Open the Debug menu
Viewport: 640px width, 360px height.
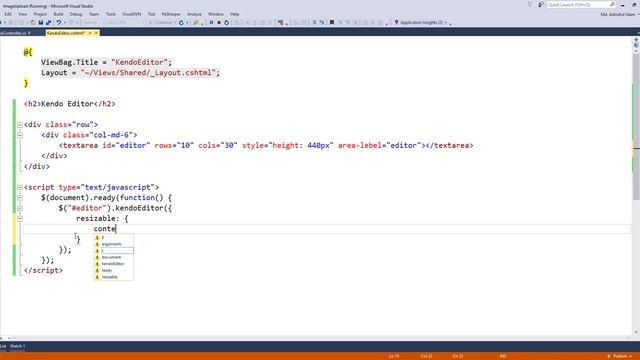click(x=76, y=14)
